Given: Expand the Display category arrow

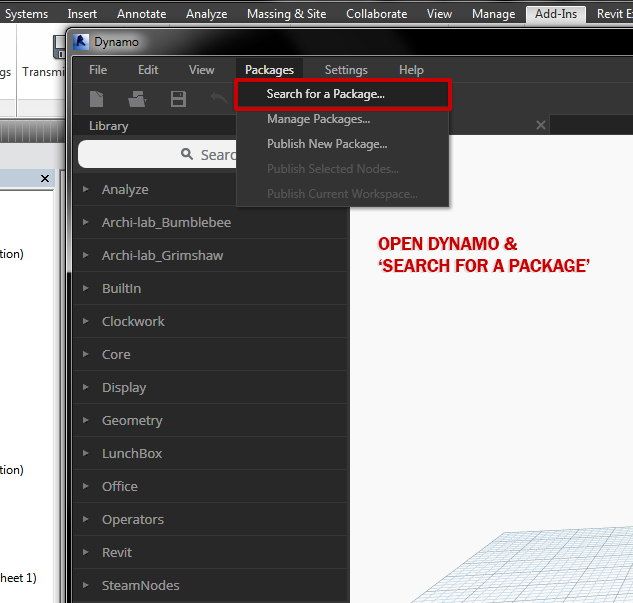Looking at the screenshot, I should [86, 387].
